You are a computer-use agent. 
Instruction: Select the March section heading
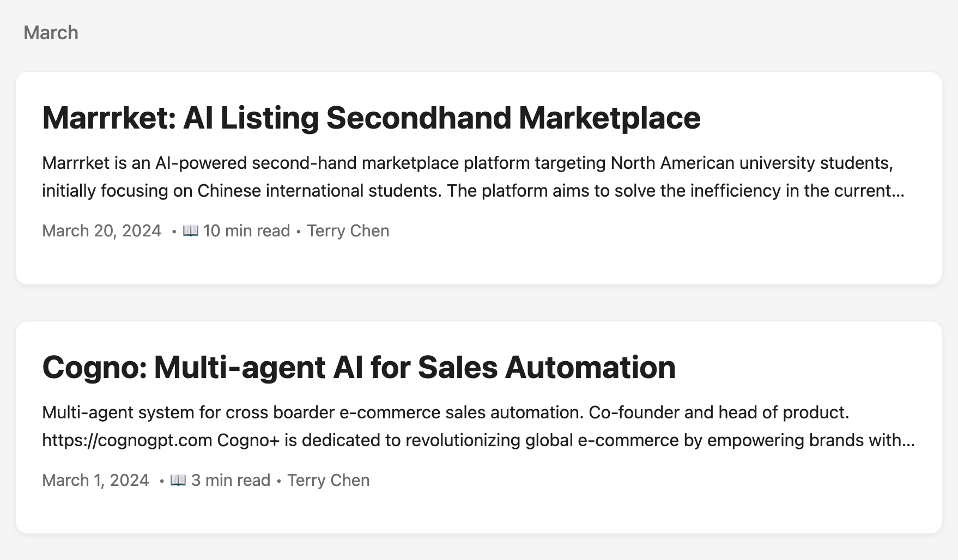tap(51, 33)
